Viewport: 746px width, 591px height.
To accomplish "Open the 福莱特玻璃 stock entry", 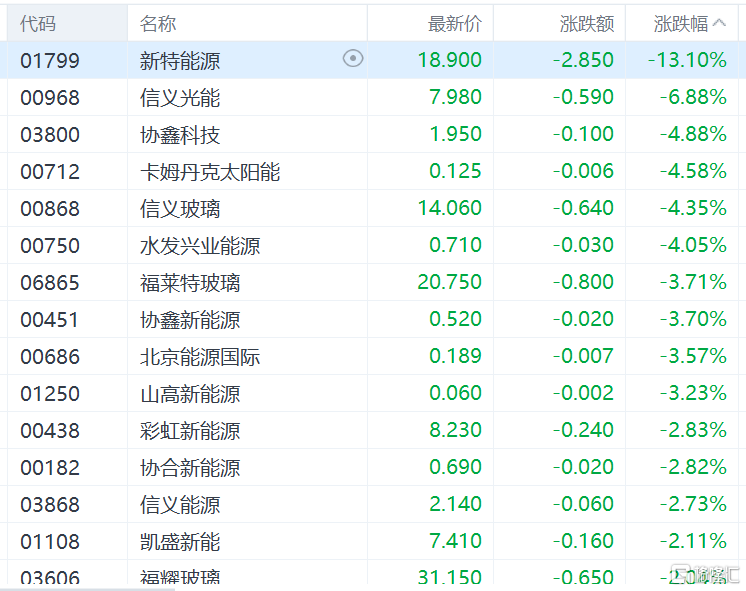I will pos(373,282).
